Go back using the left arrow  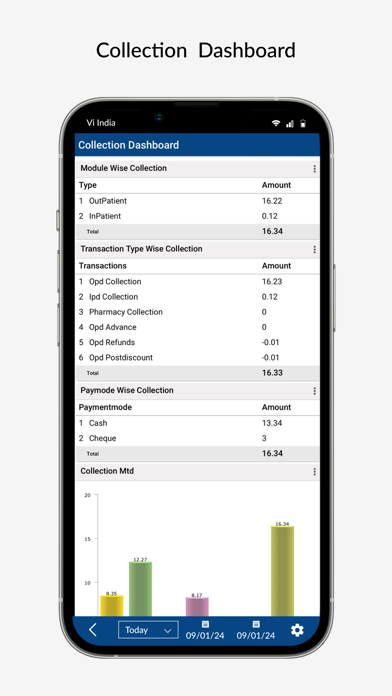point(92,629)
